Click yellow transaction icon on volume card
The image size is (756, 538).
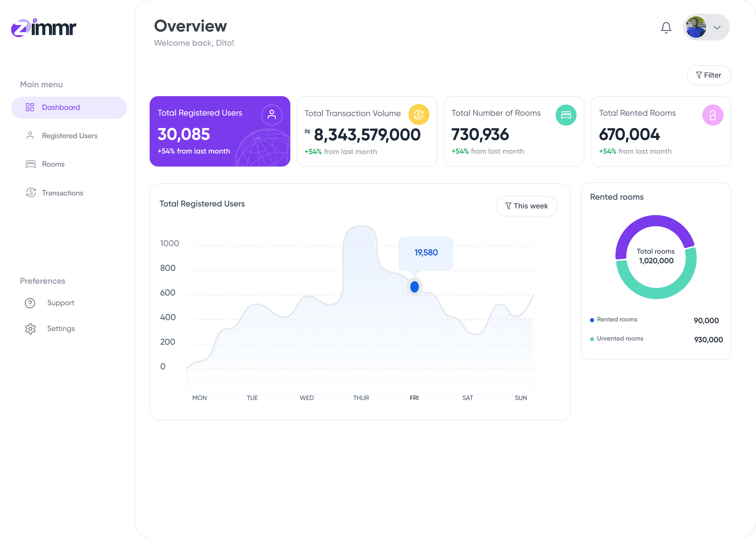[x=419, y=115]
